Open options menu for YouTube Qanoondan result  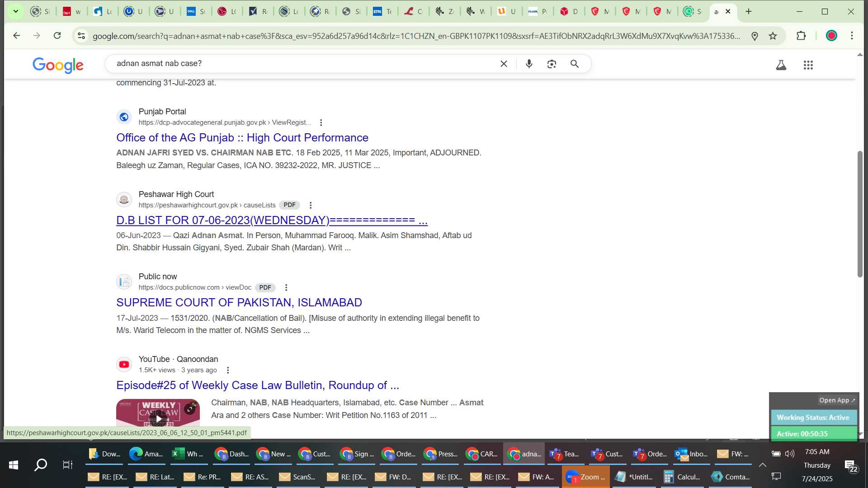tap(228, 370)
